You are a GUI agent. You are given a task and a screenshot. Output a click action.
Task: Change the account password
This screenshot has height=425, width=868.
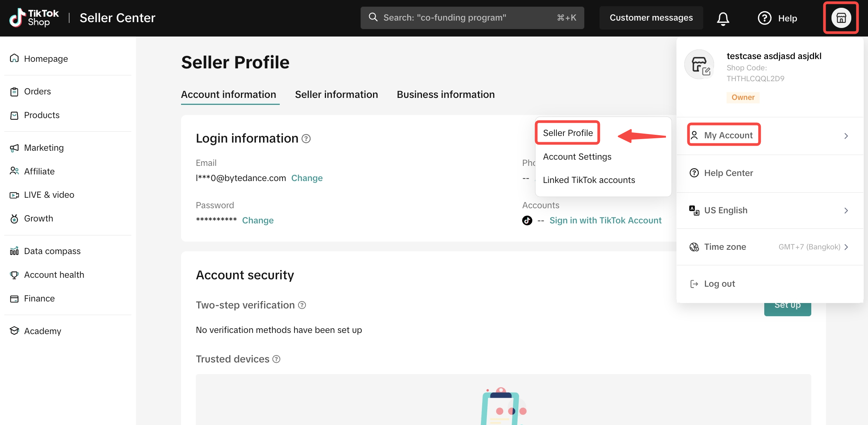pyautogui.click(x=258, y=221)
